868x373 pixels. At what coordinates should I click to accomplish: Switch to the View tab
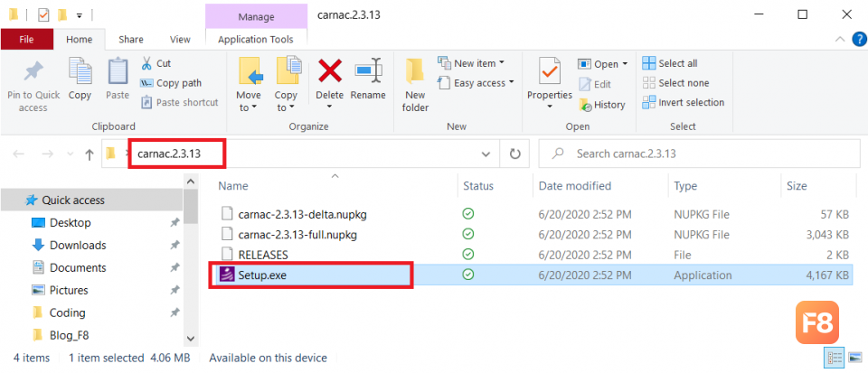[x=180, y=39]
